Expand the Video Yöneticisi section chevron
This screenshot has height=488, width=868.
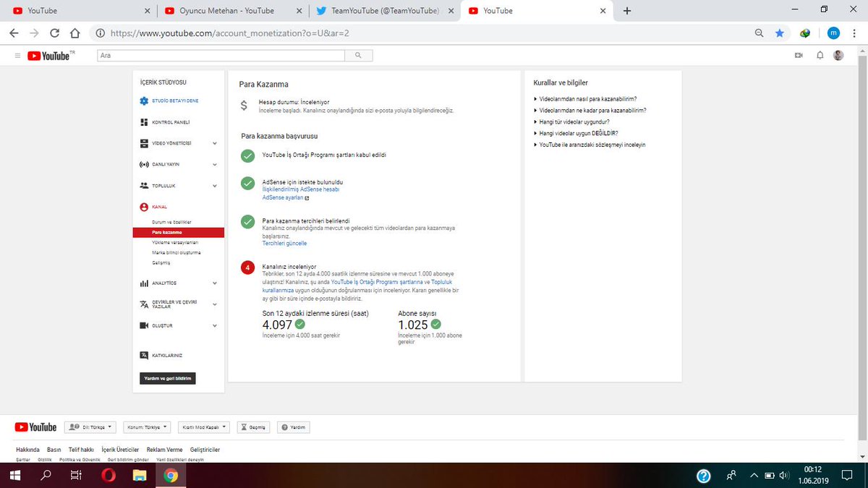pos(215,143)
